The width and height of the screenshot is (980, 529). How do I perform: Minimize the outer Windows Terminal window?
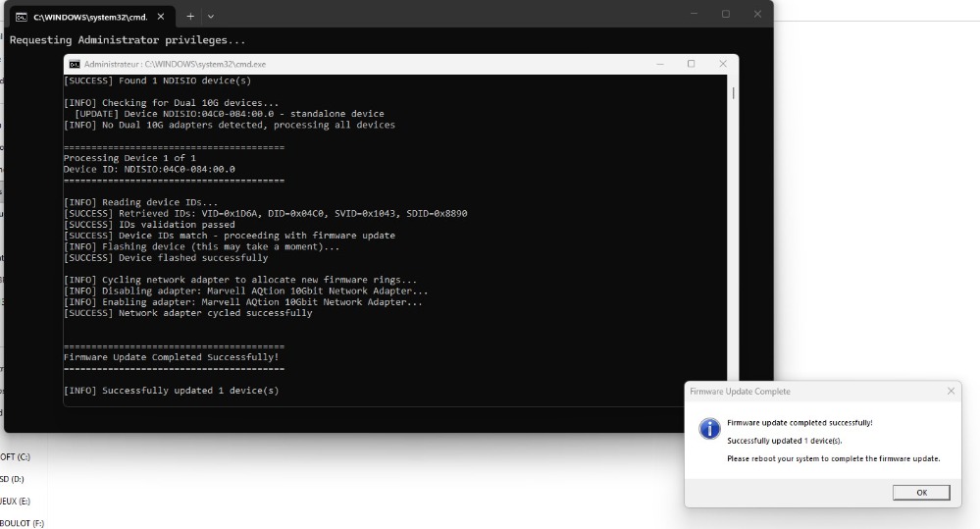coord(694,14)
